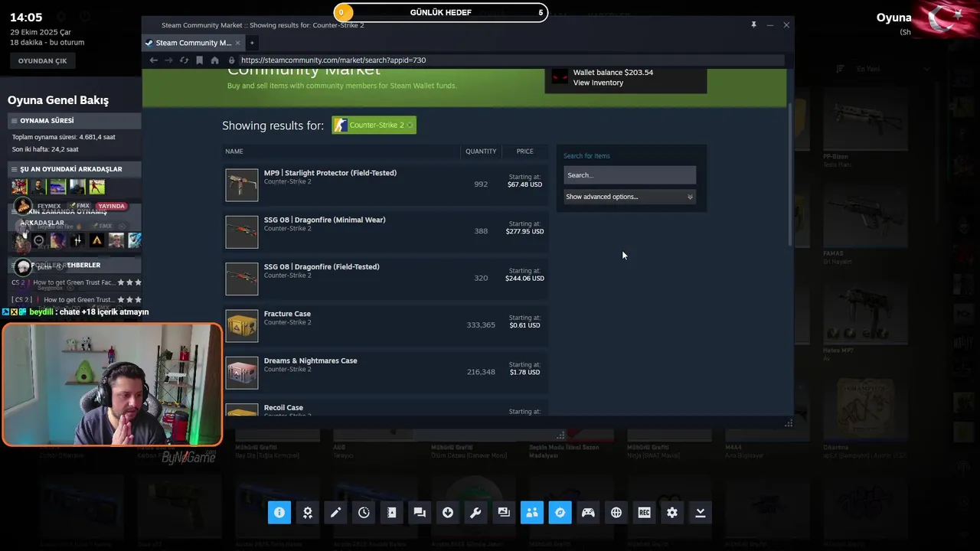Screen dimensions: 980x551
Task: Toggle the friends list icon
Action: [532, 513]
